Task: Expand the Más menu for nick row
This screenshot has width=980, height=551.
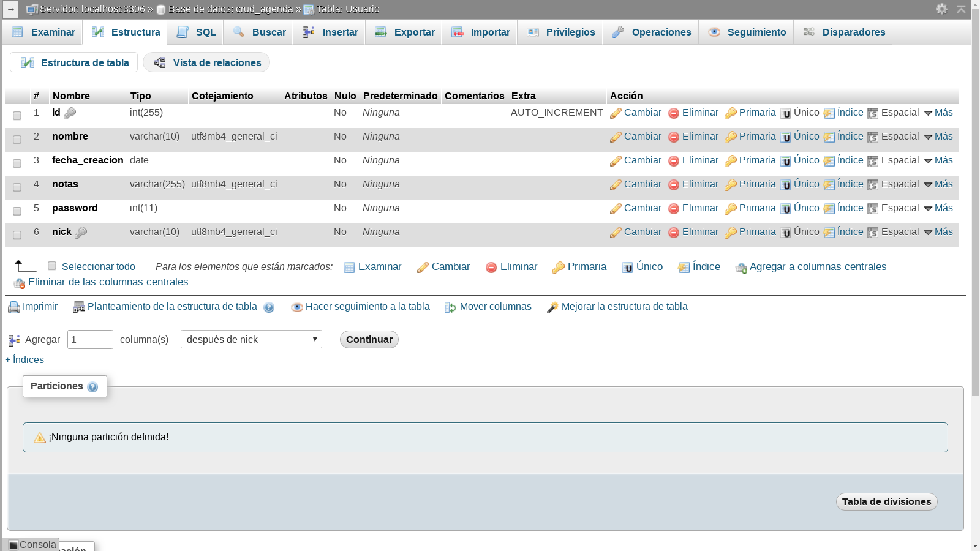Action: click(x=938, y=232)
